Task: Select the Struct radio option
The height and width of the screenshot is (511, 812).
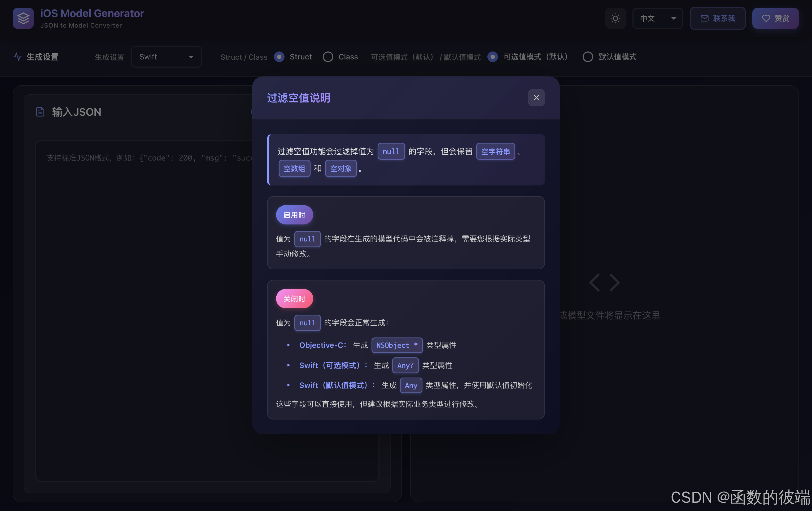Action: [279, 57]
